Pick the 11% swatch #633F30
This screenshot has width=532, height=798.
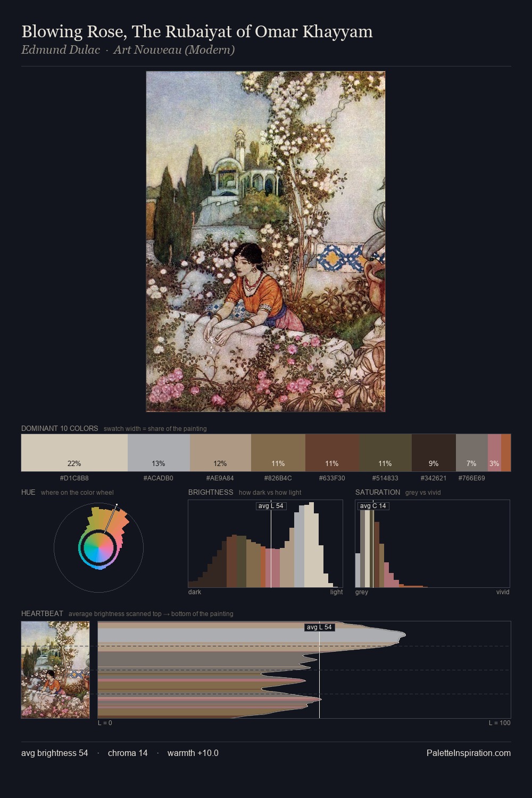(x=332, y=453)
